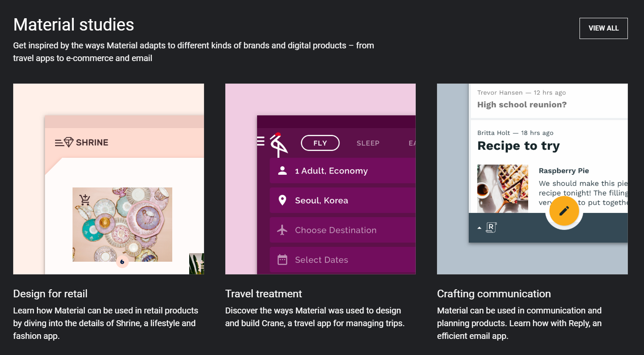The image size is (644, 355).
Task: Click the airplane icon beside Choose Destination
Action: point(282,230)
